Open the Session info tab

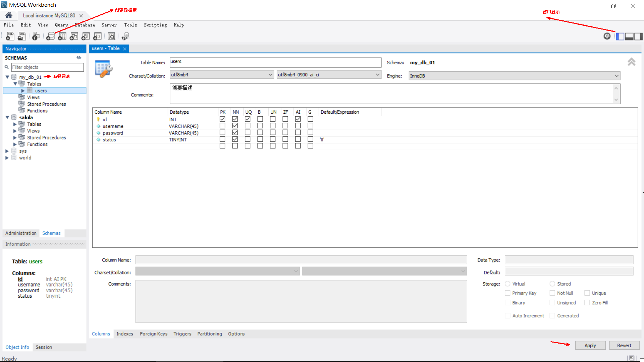click(44, 347)
